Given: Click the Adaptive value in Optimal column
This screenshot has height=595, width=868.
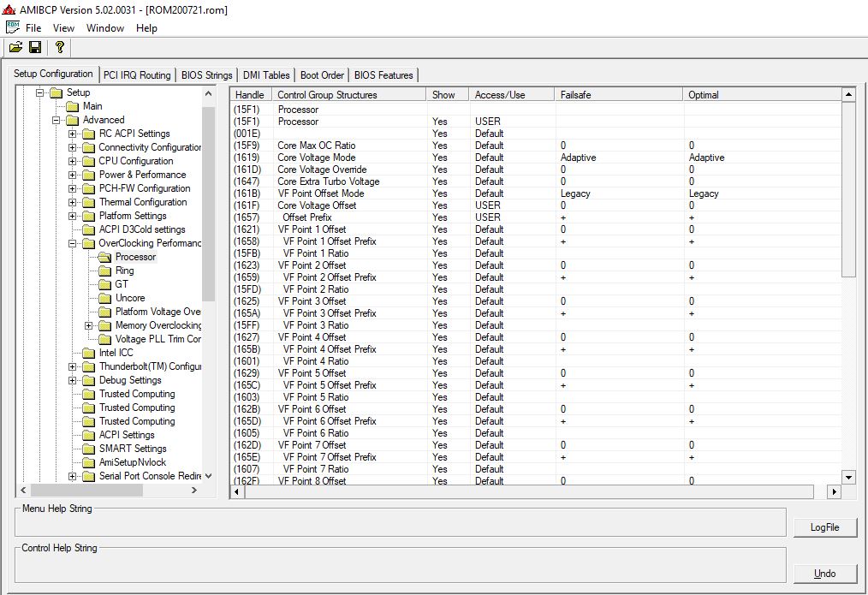Looking at the screenshot, I should [706, 158].
